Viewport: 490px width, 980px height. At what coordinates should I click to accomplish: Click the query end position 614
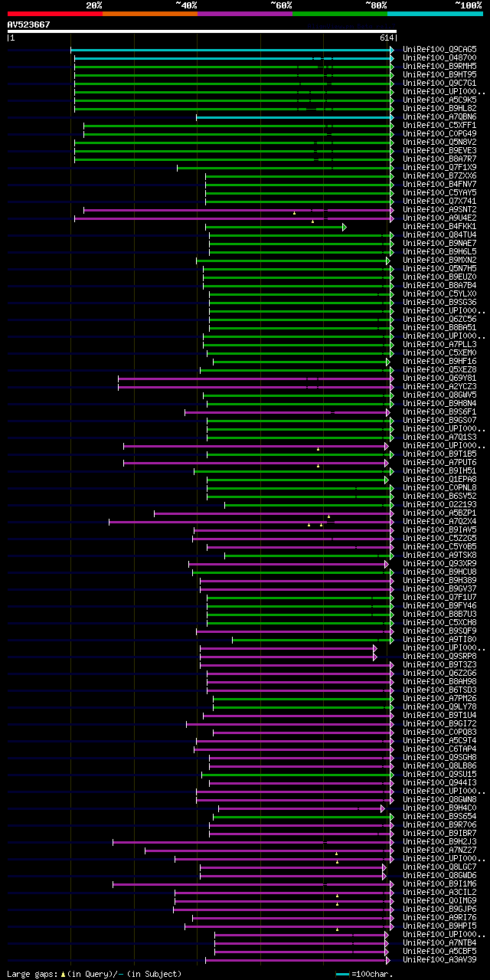[x=386, y=38]
